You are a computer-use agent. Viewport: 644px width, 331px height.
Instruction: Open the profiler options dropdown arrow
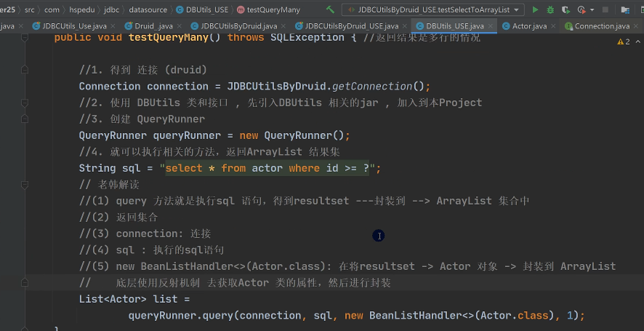click(592, 9)
